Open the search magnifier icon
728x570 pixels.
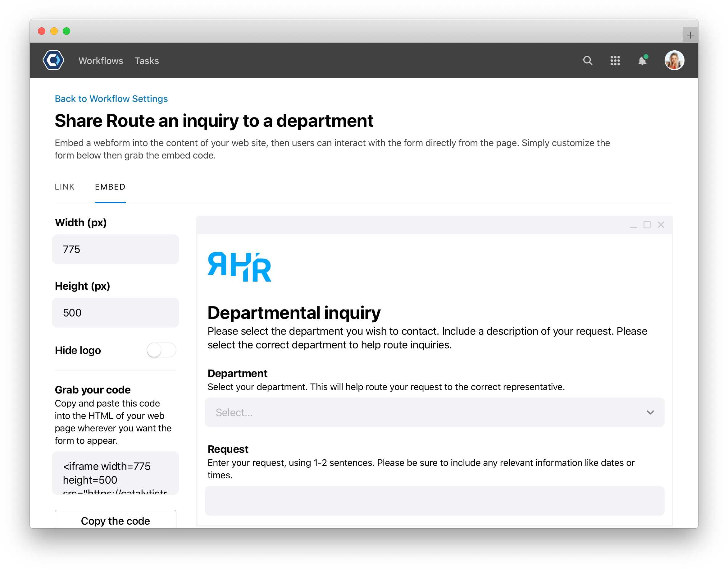[587, 60]
